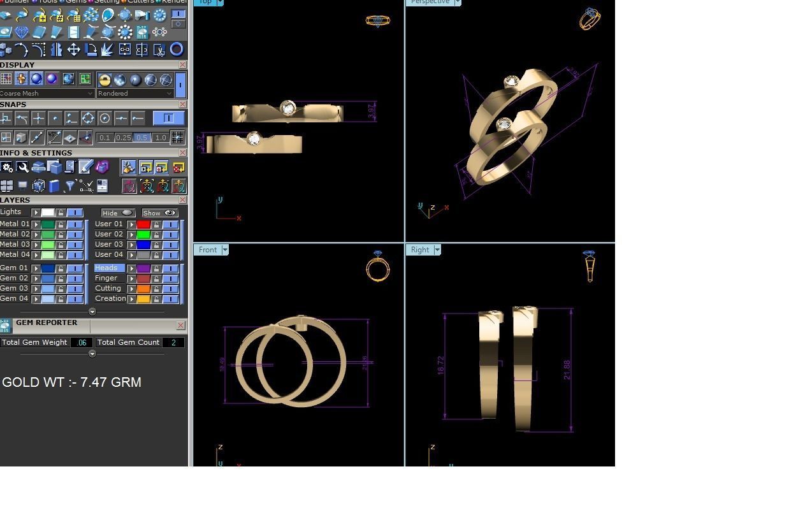
Task: Select the Move gumball arrows tool
Action: (74, 49)
